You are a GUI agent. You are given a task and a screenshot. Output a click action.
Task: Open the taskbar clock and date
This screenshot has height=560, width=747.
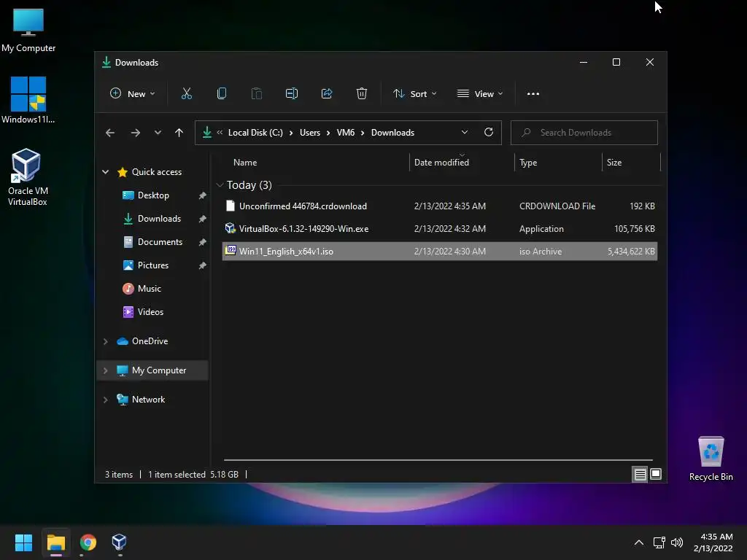[x=713, y=542]
